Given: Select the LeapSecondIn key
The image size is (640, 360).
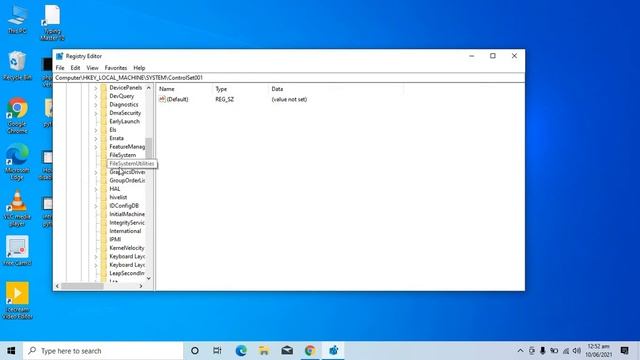Looking at the screenshot, I should click(127, 273).
